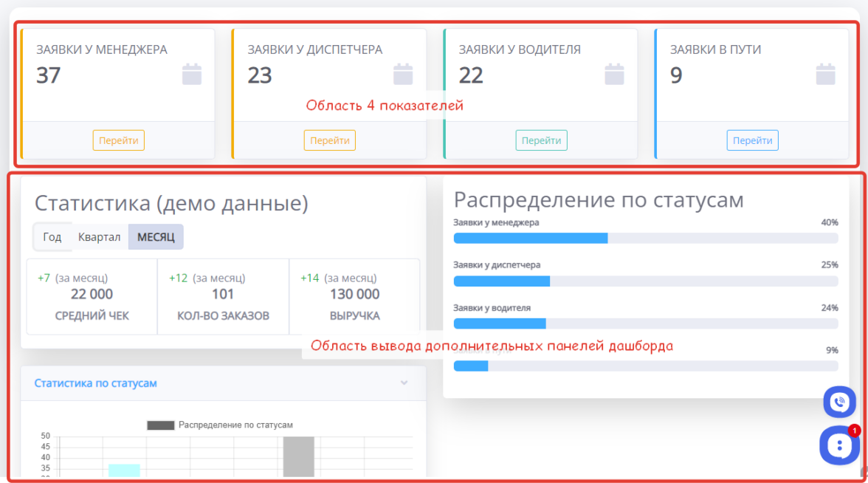Viewport: 868px width, 483px height.
Task: Switch statistics to Год tab
Action: coord(52,236)
